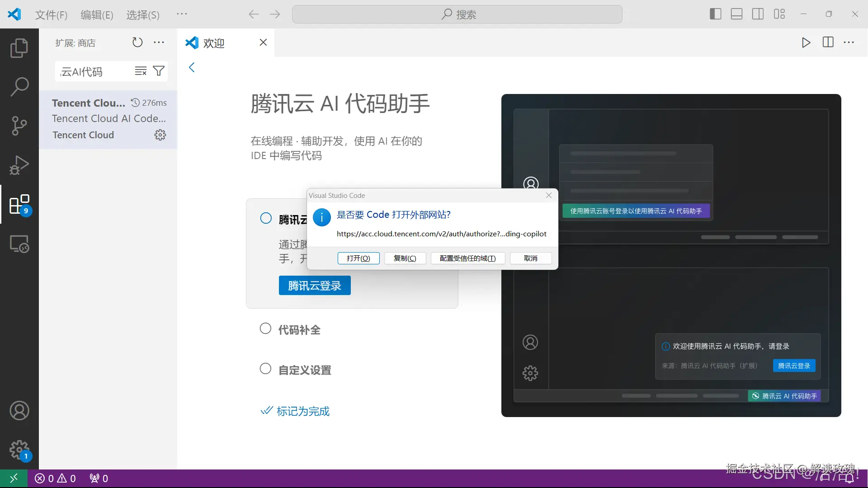The width and height of the screenshot is (868, 488).
Task: Select the 代码补全 step circle
Action: click(x=265, y=328)
